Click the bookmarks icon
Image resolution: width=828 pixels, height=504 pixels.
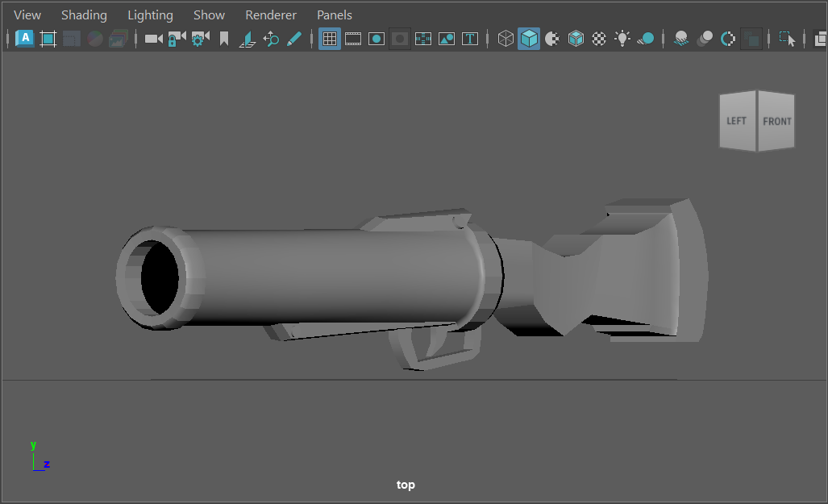224,39
